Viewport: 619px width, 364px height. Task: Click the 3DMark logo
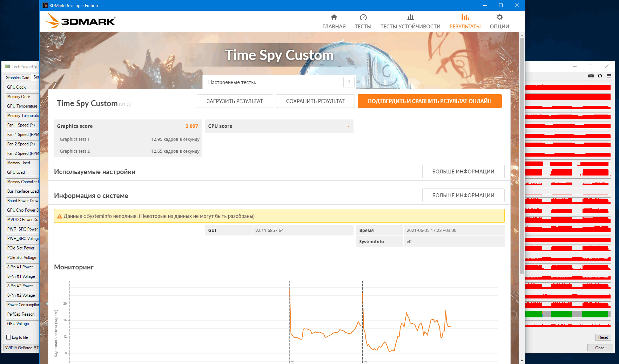(81, 21)
